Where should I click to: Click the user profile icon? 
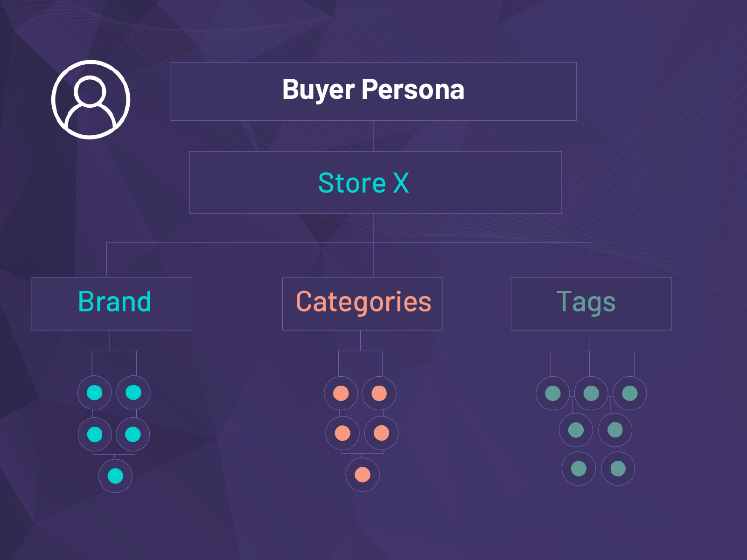coord(91,99)
